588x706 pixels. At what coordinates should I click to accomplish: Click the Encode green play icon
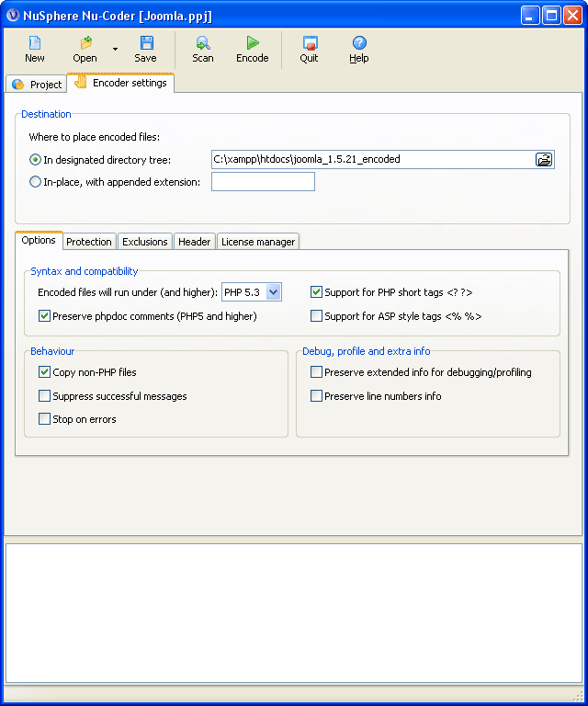pos(253,43)
